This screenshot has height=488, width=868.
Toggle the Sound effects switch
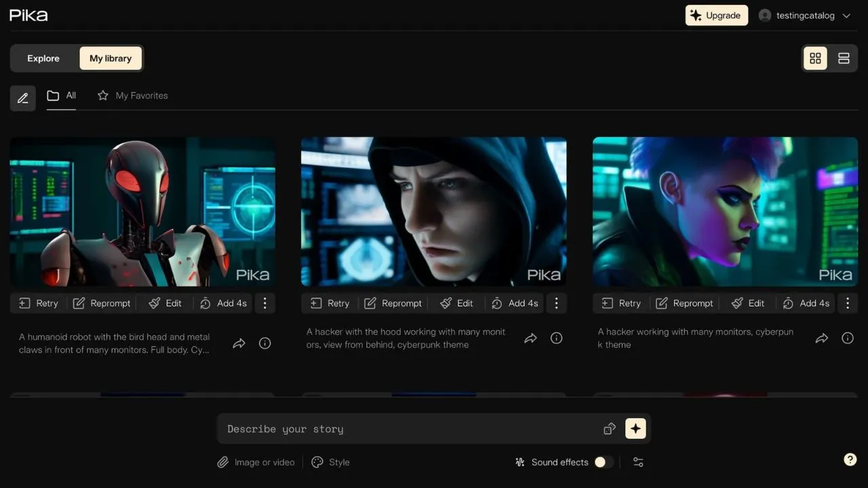[x=604, y=462]
